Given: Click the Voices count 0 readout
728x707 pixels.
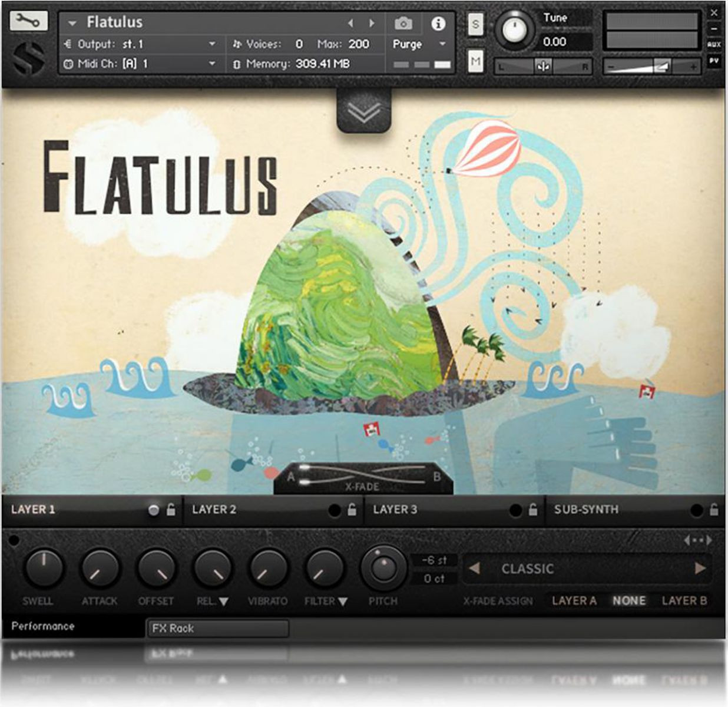Looking at the screenshot, I should pos(299,44).
